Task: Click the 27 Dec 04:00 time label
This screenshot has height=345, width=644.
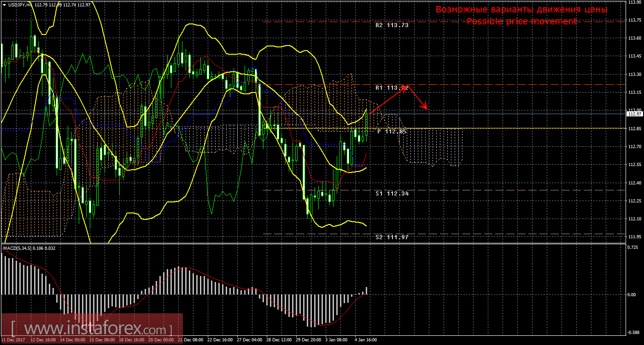Action: [x=250, y=340]
